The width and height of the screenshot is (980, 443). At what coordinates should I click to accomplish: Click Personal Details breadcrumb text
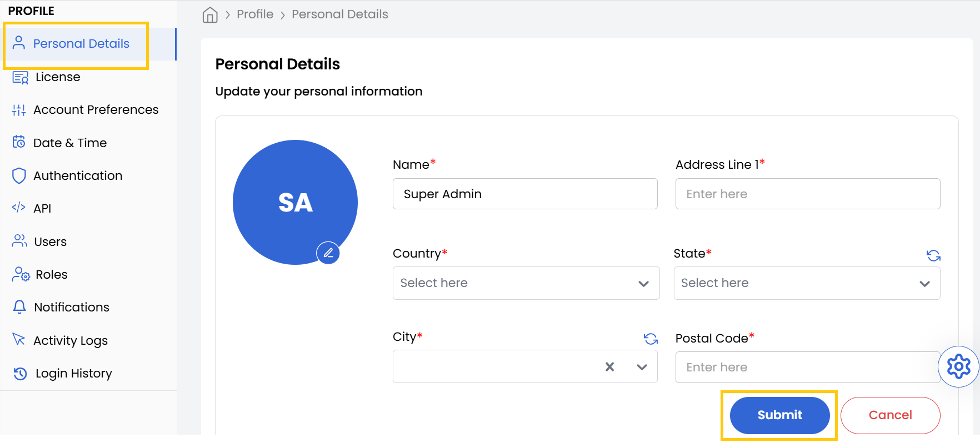[340, 14]
